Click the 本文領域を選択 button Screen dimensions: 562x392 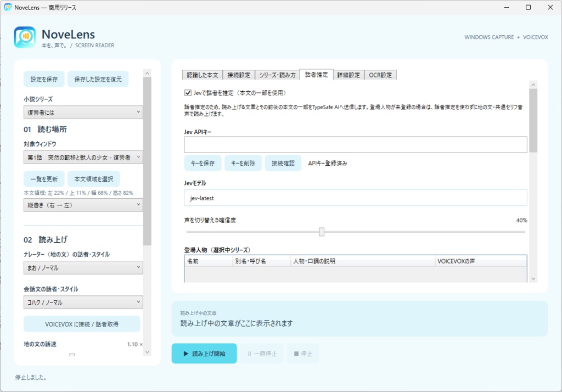click(x=93, y=179)
